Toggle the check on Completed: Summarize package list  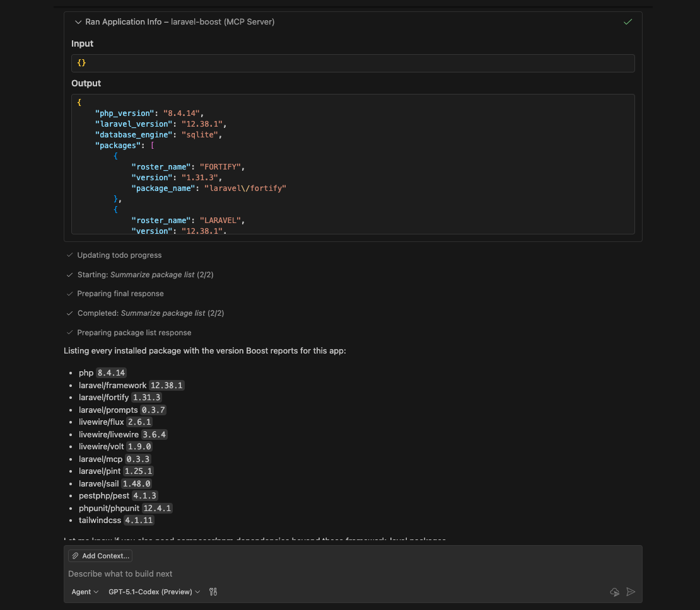[x=69, y=313]
